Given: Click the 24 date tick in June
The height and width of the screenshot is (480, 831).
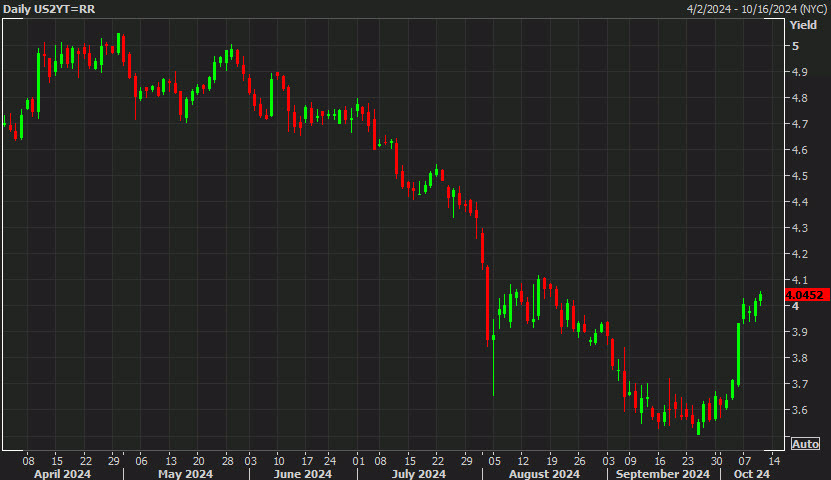Looking at the screenshot, I should coord(330,460).
